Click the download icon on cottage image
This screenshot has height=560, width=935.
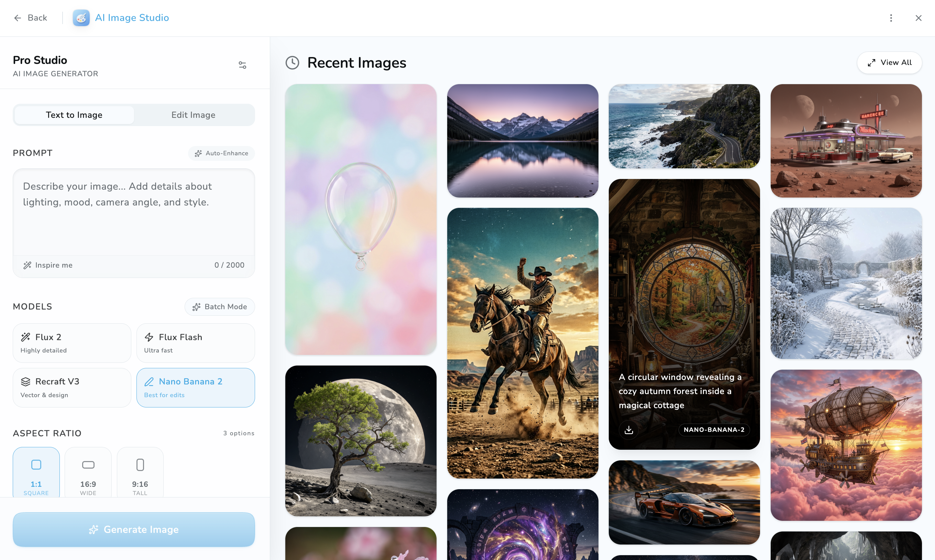(628, 430)
